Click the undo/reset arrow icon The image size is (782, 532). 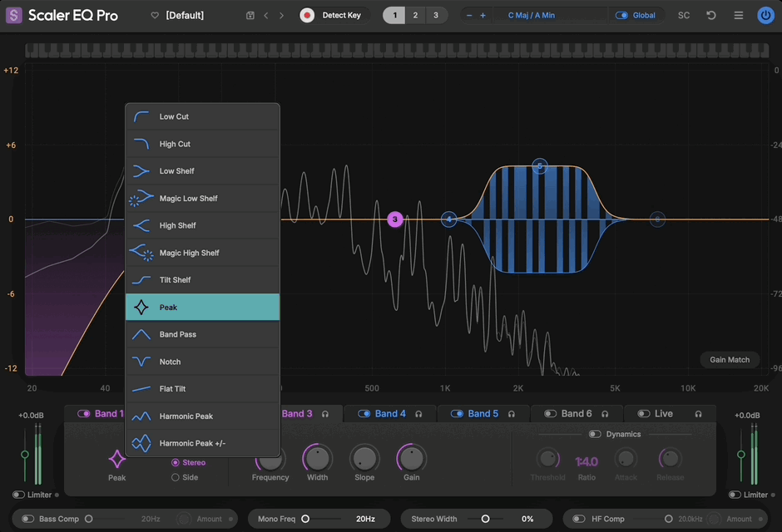(711, 16)
